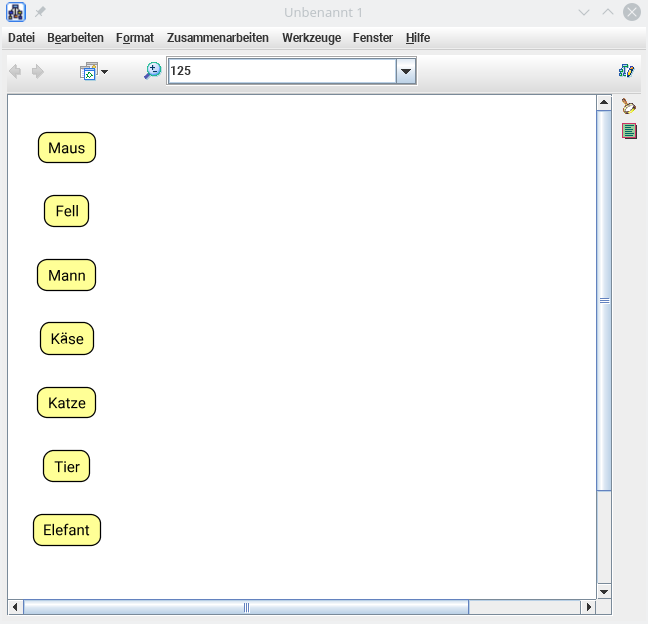Open the Werkzeuge menu
This screenshot has height=624, width=648.
(311, 38)
